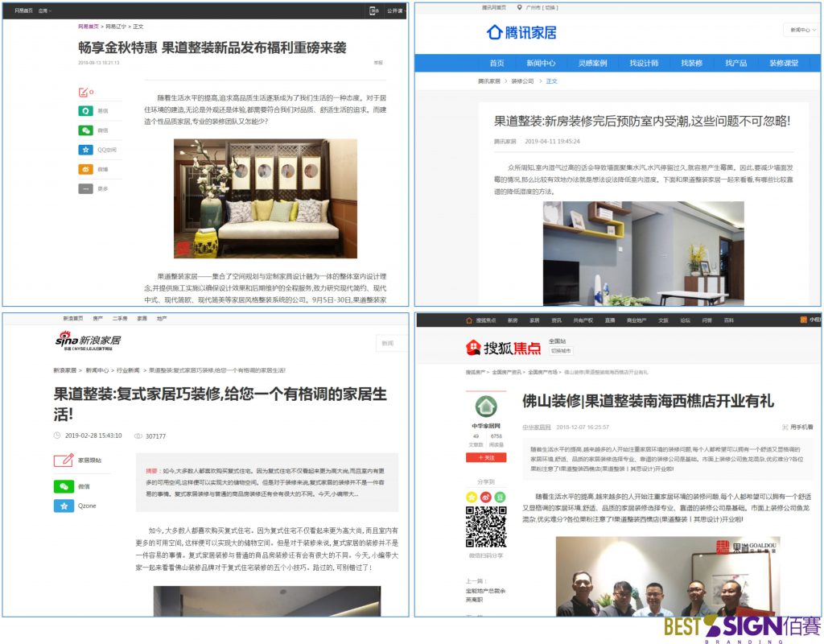Click the orange 小程序 icon in Sohu top bar
Screen dimensions: 824x644
(803, 320)
